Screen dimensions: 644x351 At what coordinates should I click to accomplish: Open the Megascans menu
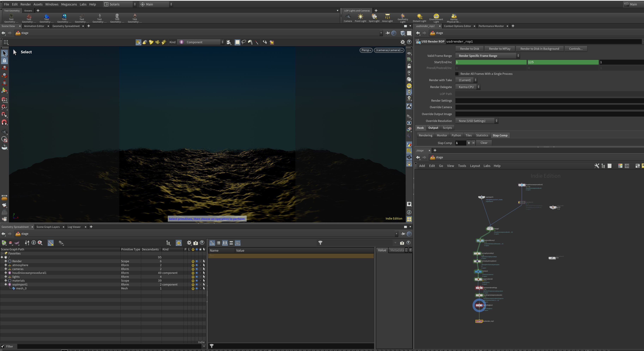coord(69,4)
